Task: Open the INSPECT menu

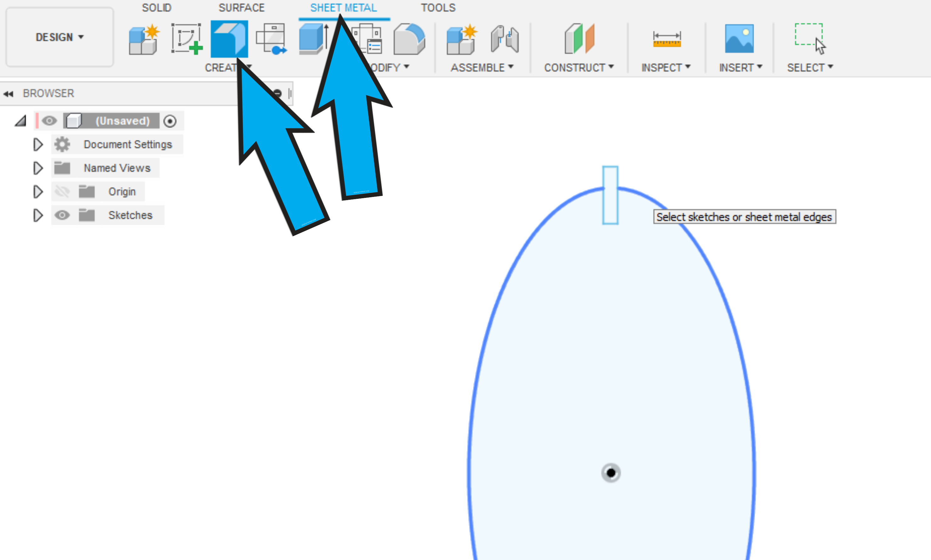Action: [666, 68]
